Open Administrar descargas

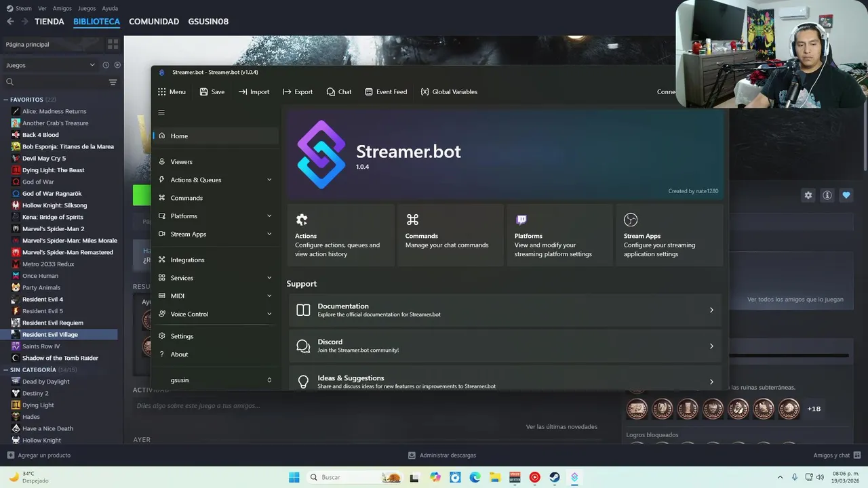tap(442, 455)
